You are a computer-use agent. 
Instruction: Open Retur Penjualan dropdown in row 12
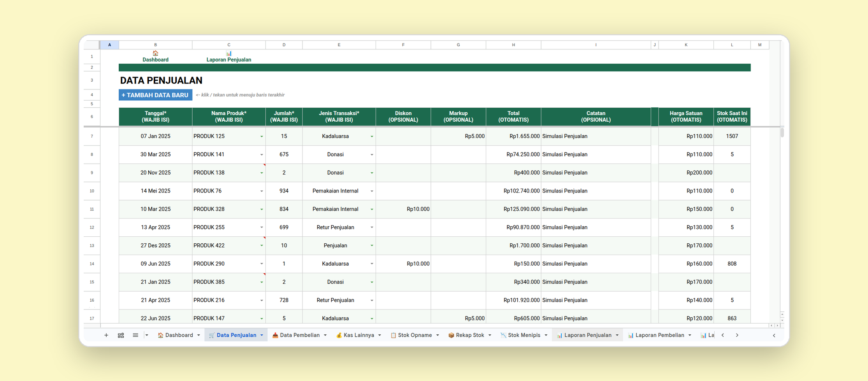(372, 227)
